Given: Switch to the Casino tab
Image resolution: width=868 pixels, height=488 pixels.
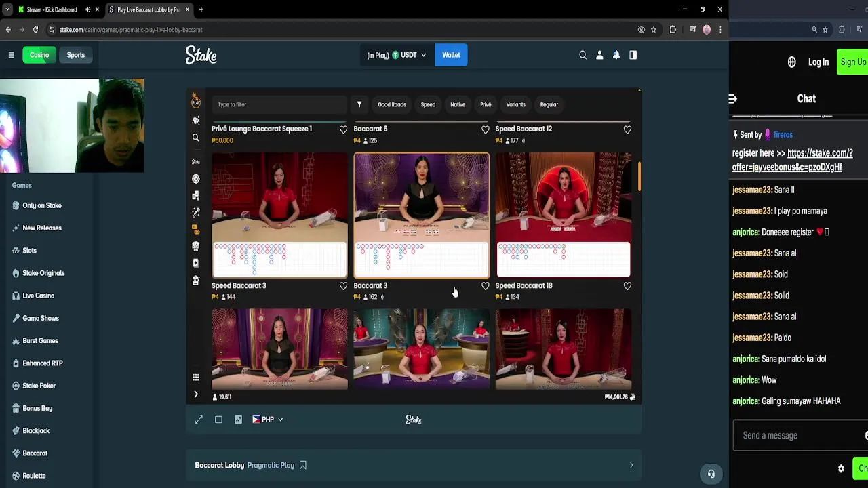Looking at the screenshot, I should [x=39, y=55].
